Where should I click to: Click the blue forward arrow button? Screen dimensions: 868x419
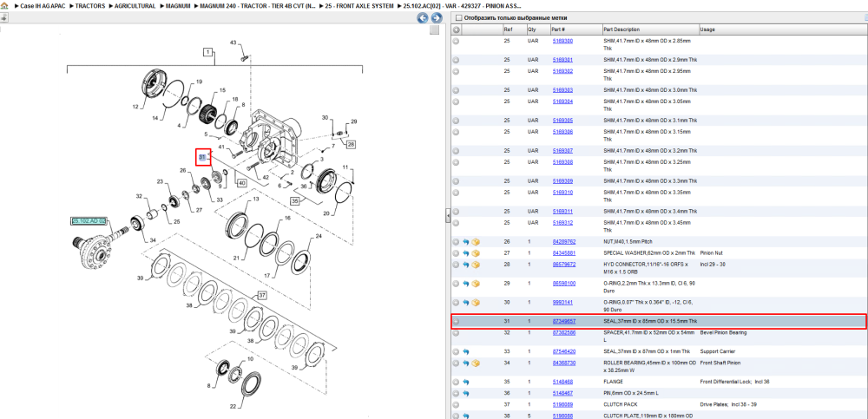point(437,18)
